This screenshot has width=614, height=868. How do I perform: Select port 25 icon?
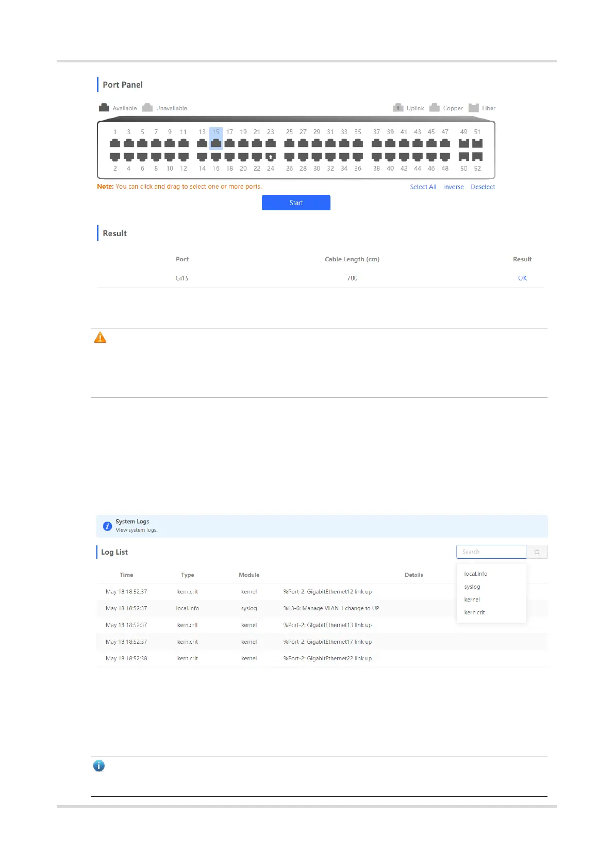click(289, 143)
